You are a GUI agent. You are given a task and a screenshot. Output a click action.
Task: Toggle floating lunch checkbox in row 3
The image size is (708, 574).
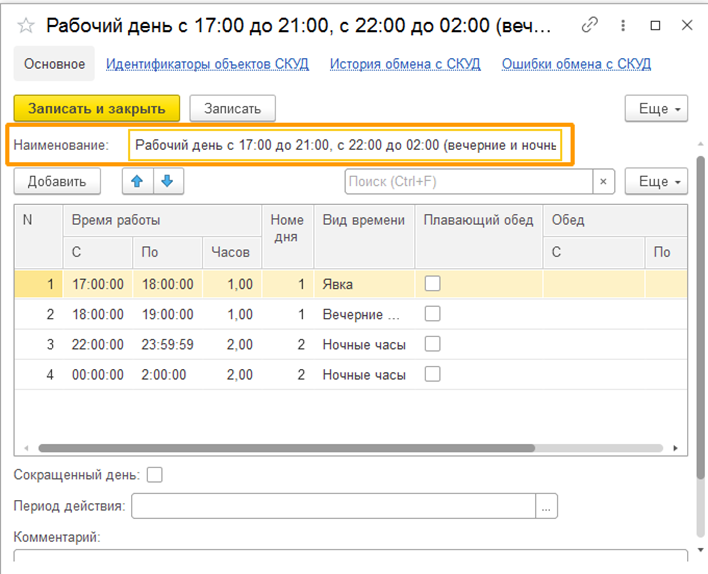tap(432, 344)
